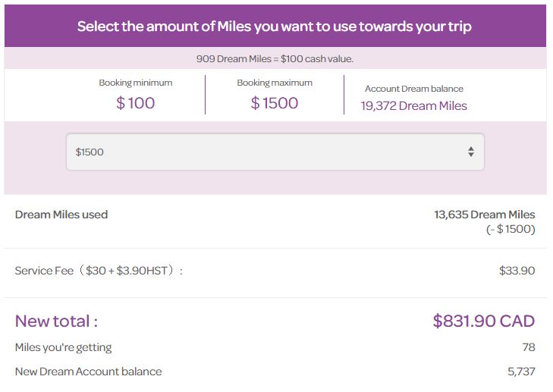Click the 78 miles earned value

[x=528, y=347]
